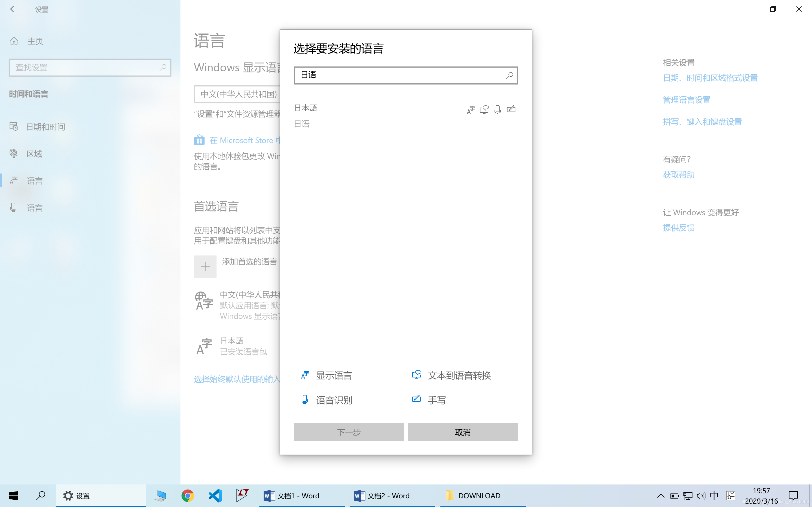Click display language icon on 日本語 row
Screen dimensions: 812x507
(x=471, y=110)
